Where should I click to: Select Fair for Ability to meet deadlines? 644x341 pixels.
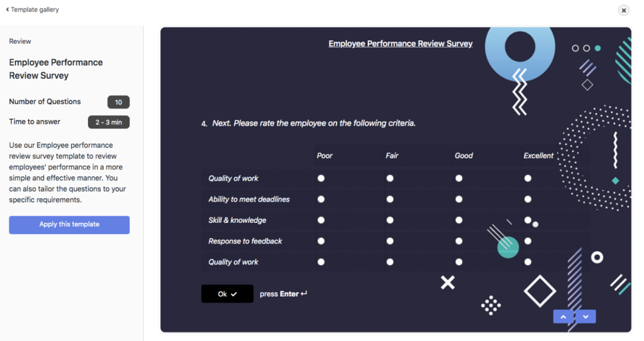(x=390, y=199)
